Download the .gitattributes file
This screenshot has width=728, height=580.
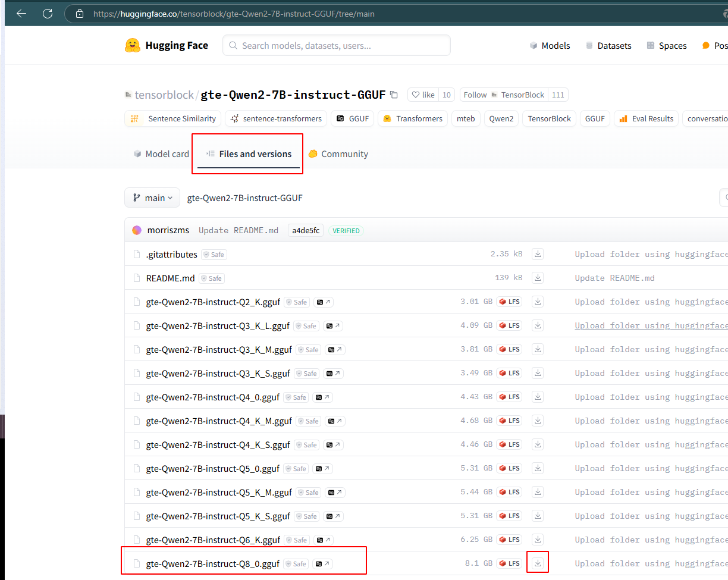[537, 253]
